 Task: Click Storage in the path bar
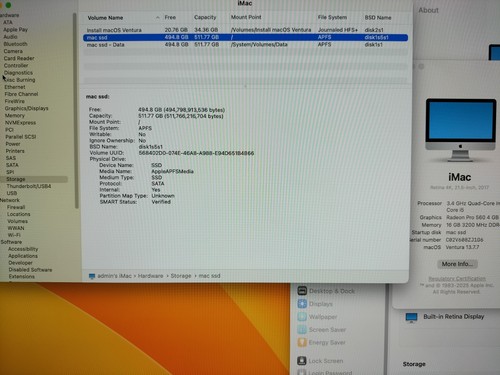point(181,276)
